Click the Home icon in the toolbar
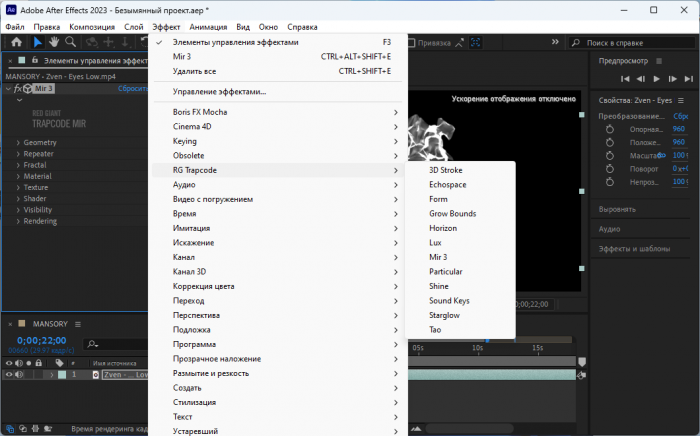Viewport: 700px width, 436px height. coord(16,43)
